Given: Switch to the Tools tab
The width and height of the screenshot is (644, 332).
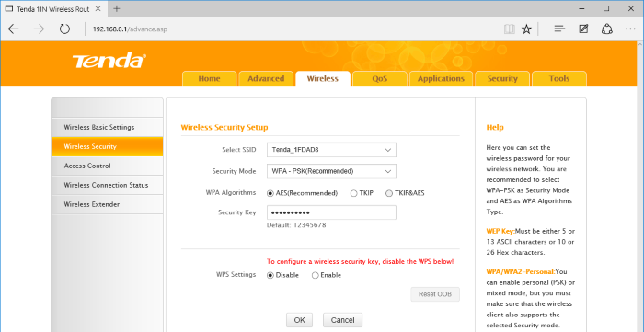Looking at the screenshot, I should [x=559, y=79].
